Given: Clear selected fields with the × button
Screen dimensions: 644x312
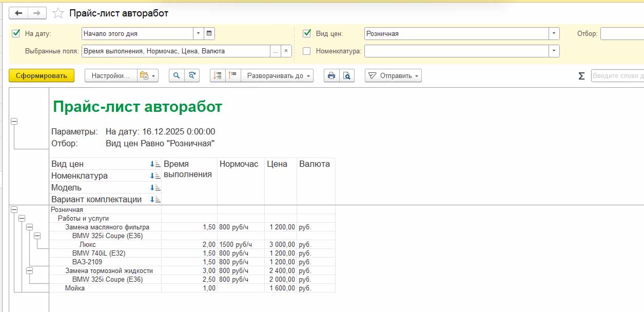Looking at the screenshot, I should (286, 51).
